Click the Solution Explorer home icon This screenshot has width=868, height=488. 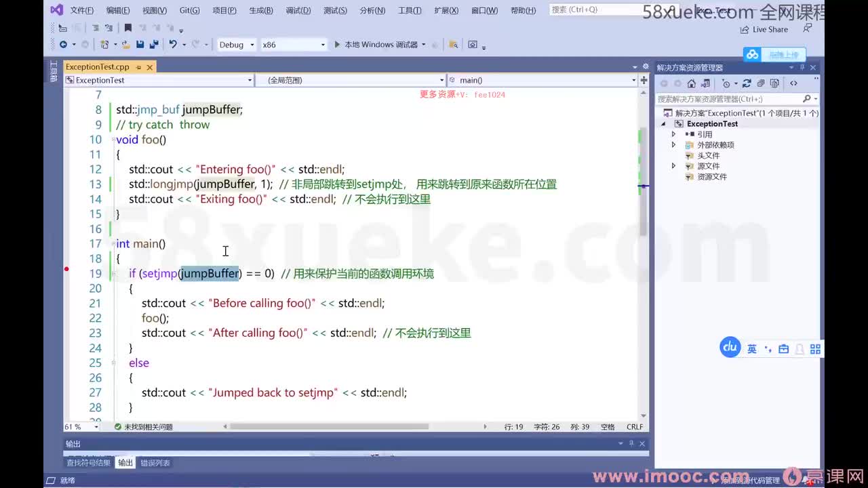coord(691,83)
